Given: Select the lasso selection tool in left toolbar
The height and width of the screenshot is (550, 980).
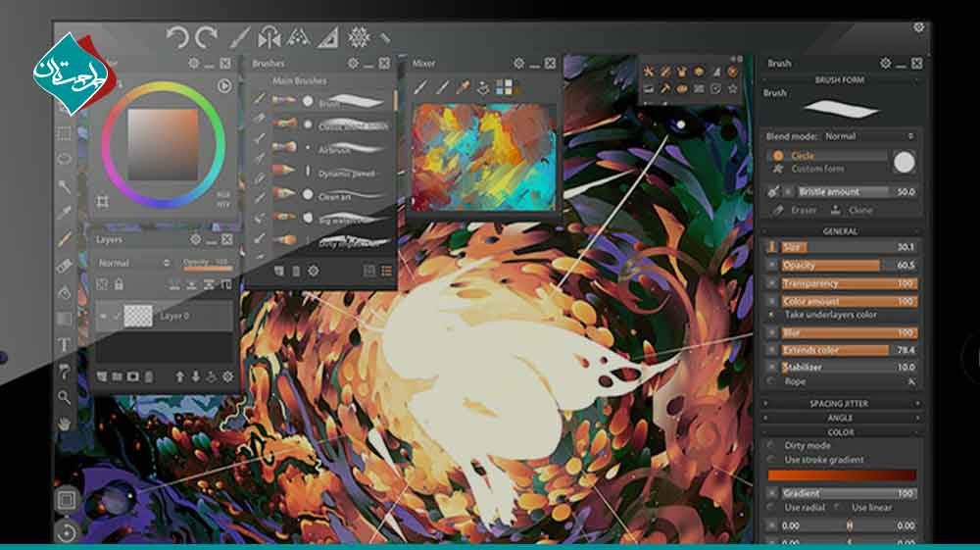Looking at the screenshot, I should pyautogui.click(x=65, y=159).
